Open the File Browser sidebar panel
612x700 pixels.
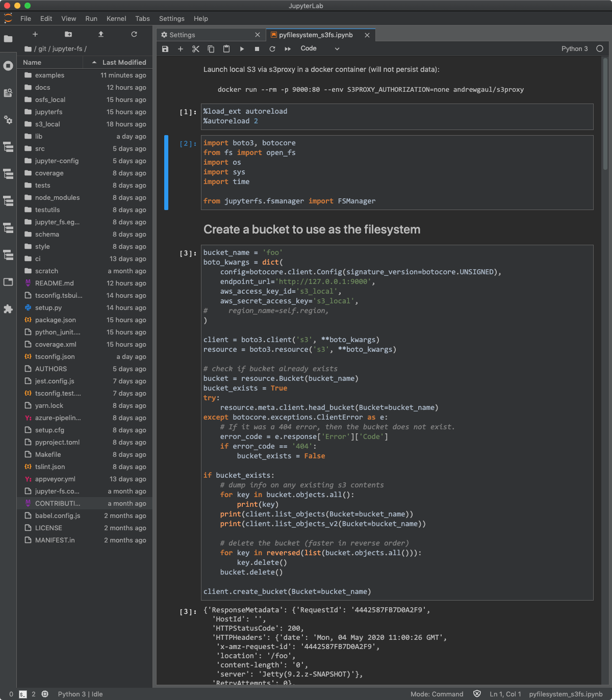(8, 39)
